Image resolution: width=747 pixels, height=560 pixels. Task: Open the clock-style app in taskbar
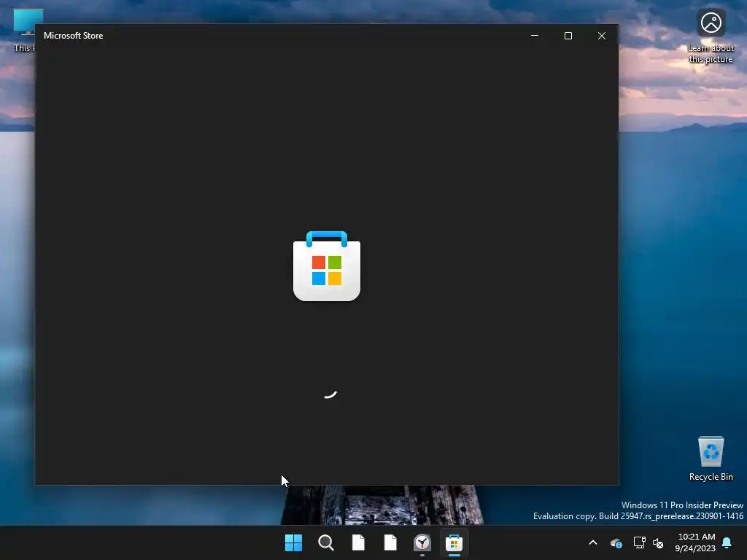pos(422,542)
